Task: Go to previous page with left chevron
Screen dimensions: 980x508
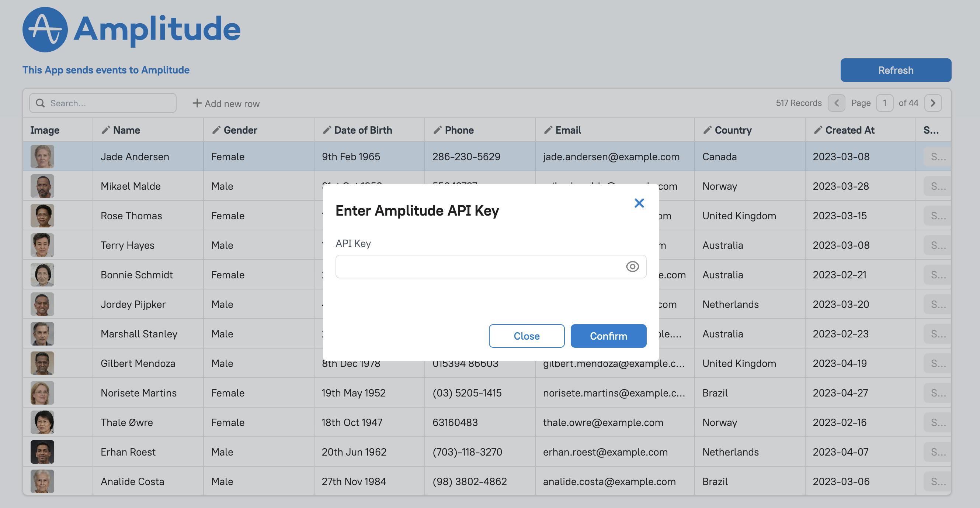Action: (x=836, y=103)
